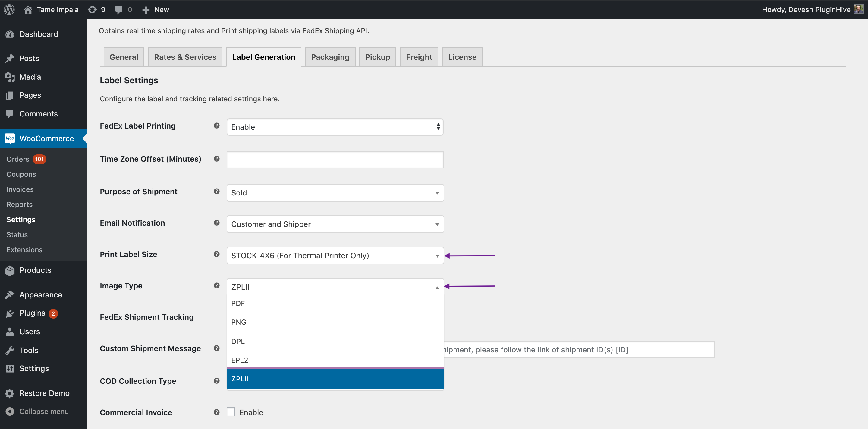Select ZPLII from Image Type list
This screenshot has width=868, height=429.
pyautogui.click(x=334, y=379)
